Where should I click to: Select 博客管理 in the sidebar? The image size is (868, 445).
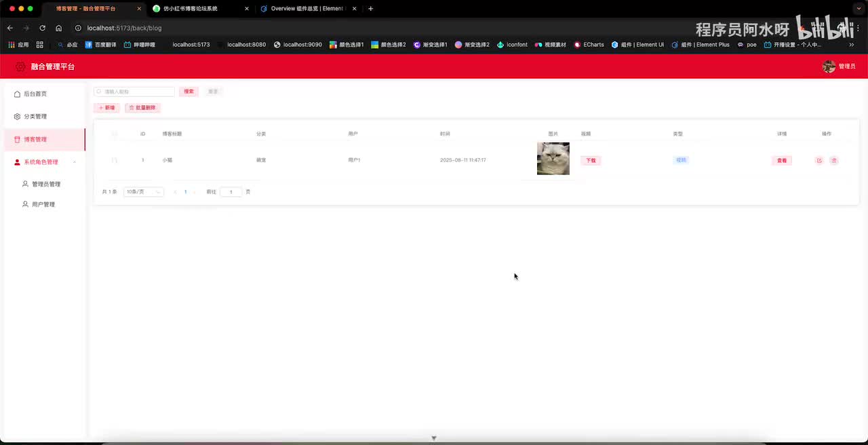[44, 139]
